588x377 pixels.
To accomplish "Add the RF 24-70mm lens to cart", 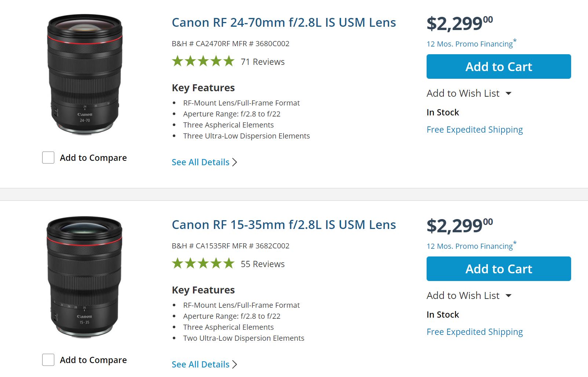I will [498, 67].
